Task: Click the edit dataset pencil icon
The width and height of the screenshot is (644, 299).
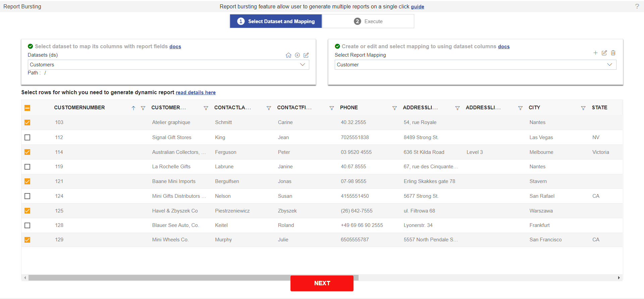Action: coord(306,55)
